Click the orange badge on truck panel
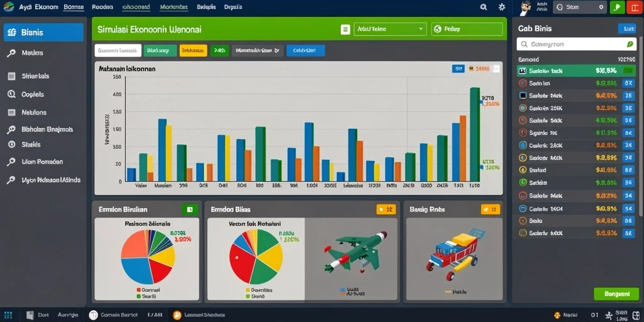Screen dimensions: 644x322 point(491,209)
